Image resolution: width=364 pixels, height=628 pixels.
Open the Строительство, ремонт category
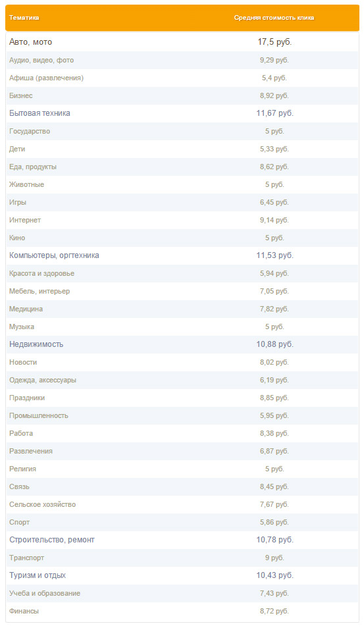tap(51, 540)
